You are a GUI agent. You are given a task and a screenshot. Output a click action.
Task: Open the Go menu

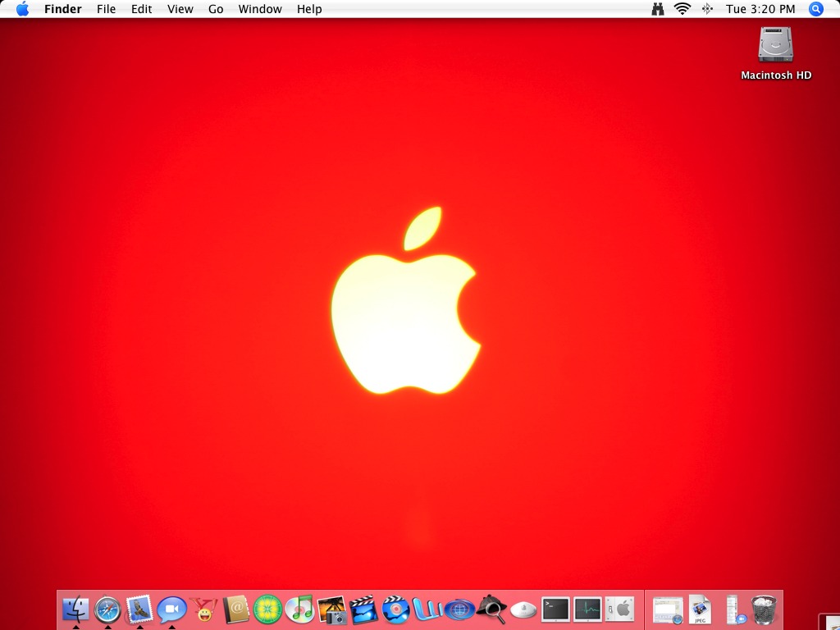pyautogui.click(x=216, y=9)
